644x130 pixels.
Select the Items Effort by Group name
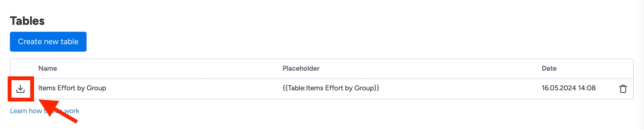pyautogui.click(x=72, y=88)
